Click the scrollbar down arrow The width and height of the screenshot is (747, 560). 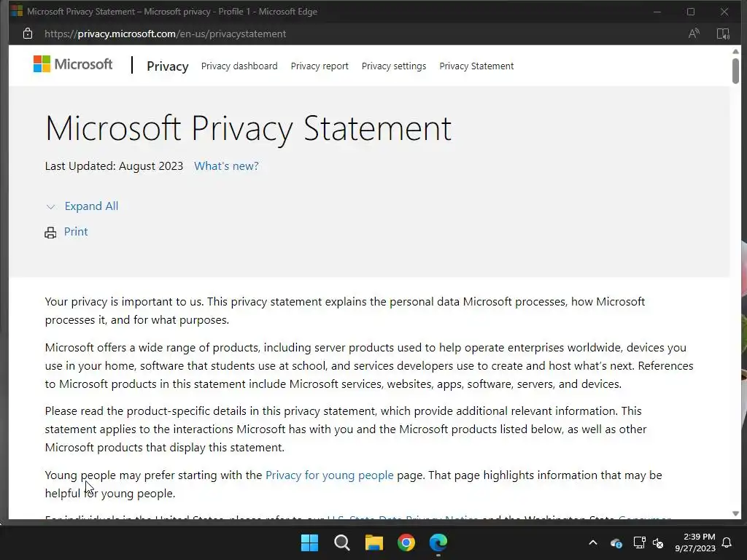tap(735, 513)
